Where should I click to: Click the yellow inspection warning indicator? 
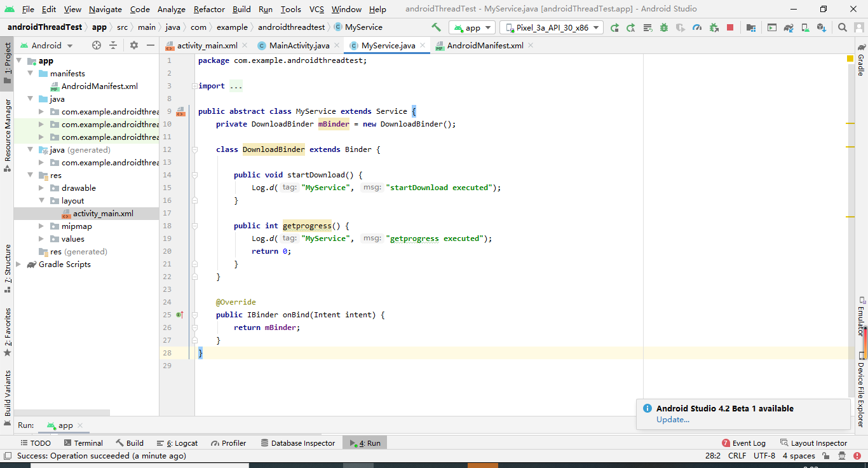tap(850, 59)
